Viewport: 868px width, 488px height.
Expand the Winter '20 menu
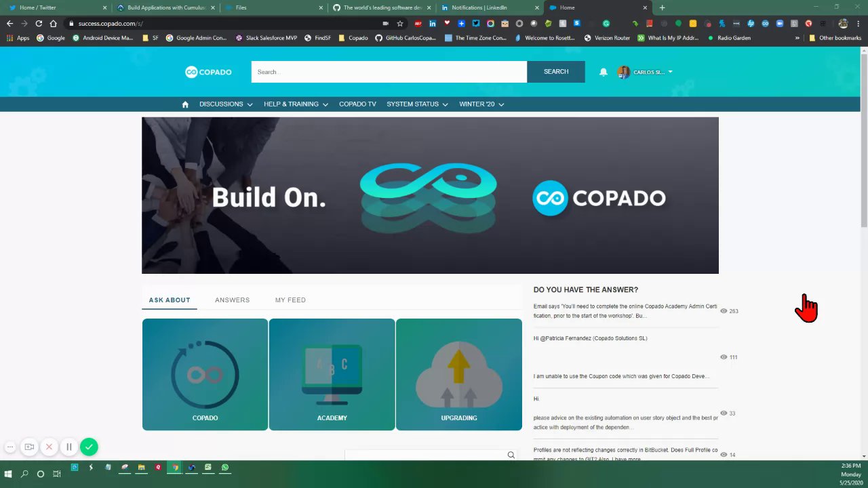pos(481,104)
